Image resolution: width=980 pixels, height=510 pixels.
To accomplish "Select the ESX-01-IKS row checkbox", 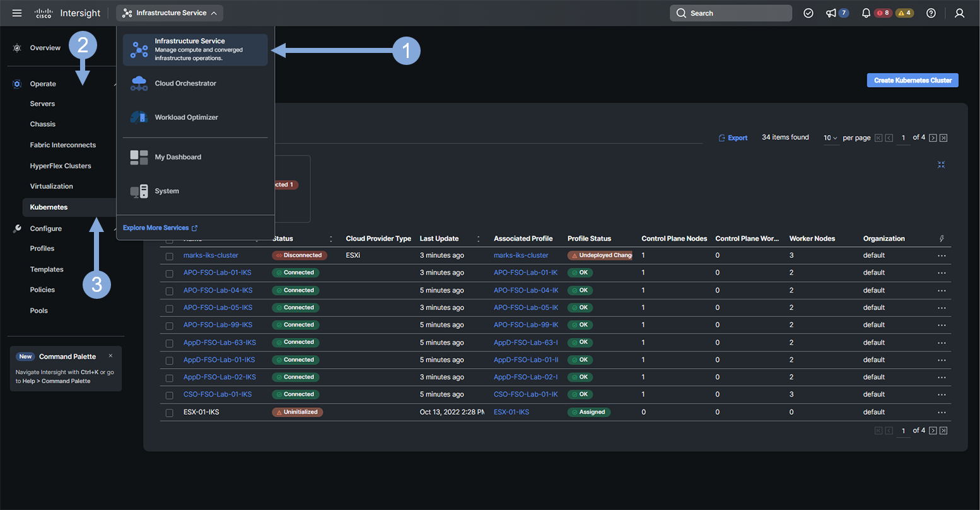I will click(x=169, y=413).
